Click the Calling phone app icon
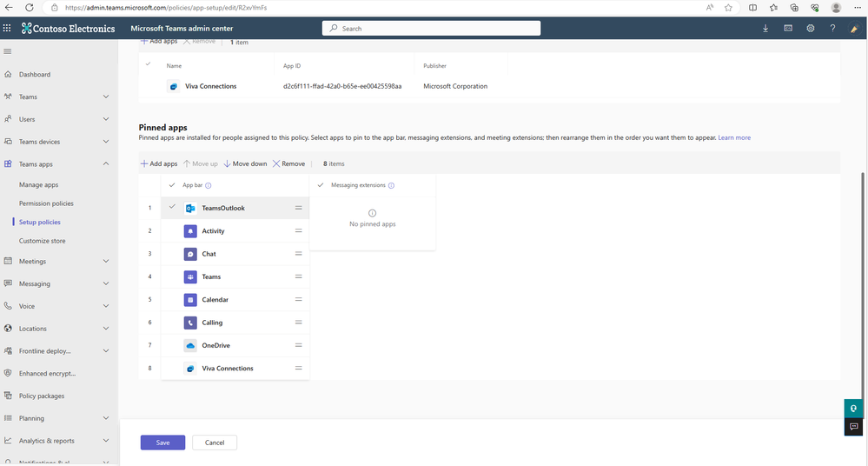Image resolution: width=868 pixels, height=466 pixels. coord(190,323)
